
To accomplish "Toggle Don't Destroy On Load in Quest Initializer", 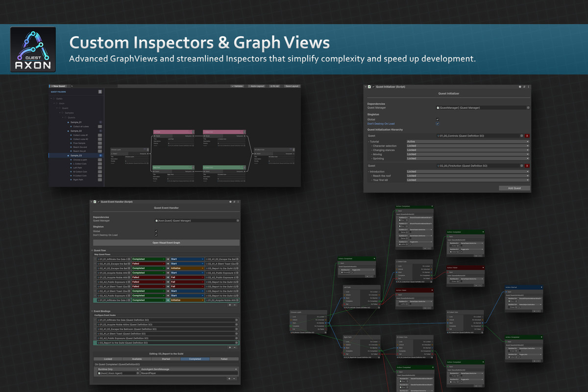I will (x=437, y=123).
